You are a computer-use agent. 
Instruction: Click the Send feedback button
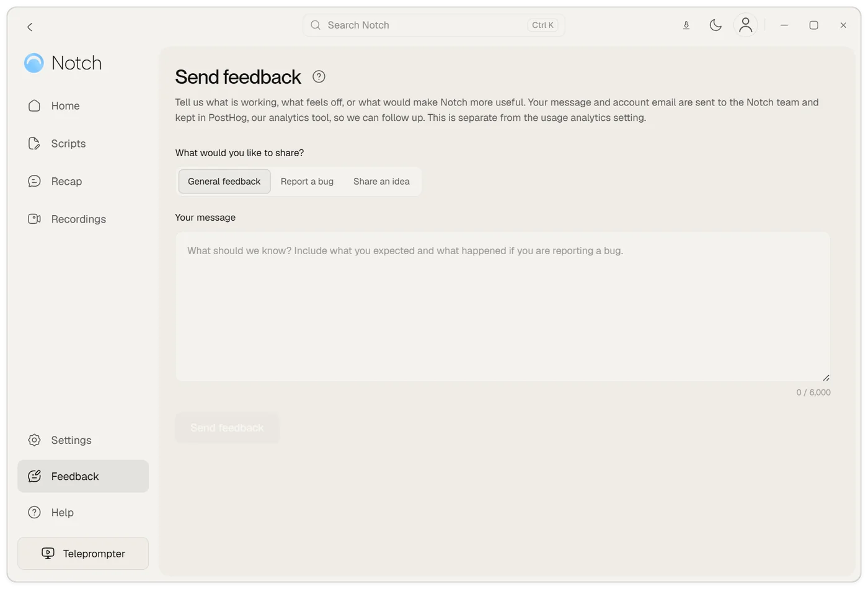[x=228, y=428]
